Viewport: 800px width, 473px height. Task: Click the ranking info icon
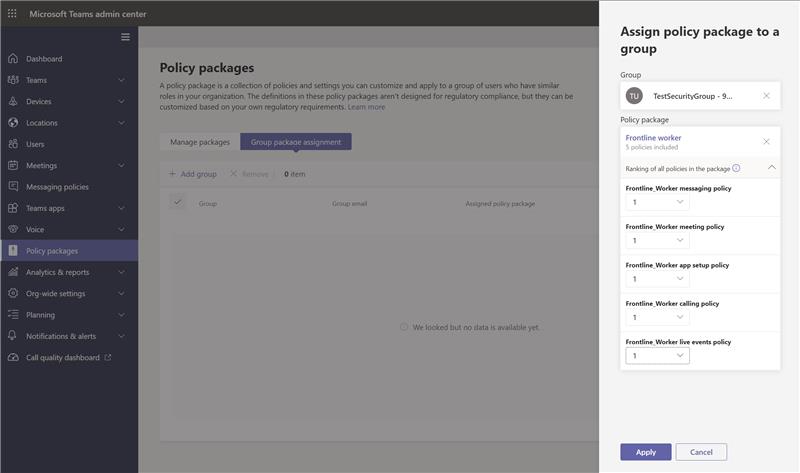pos(736,168)
